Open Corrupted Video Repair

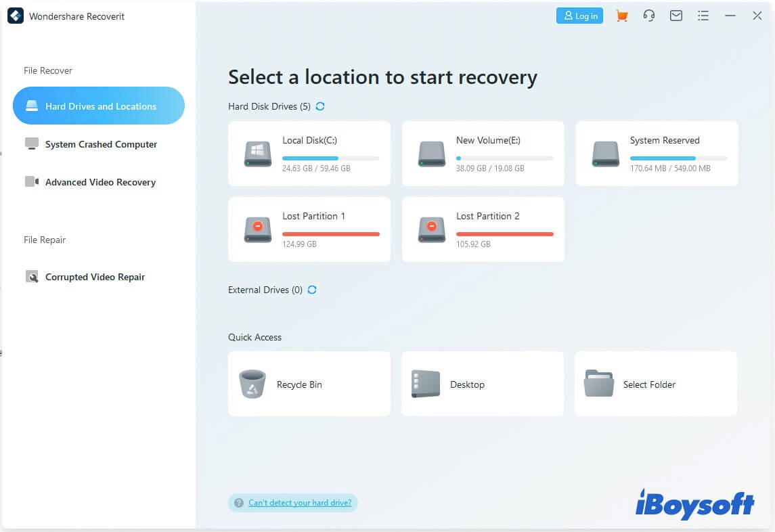[95, 277]
